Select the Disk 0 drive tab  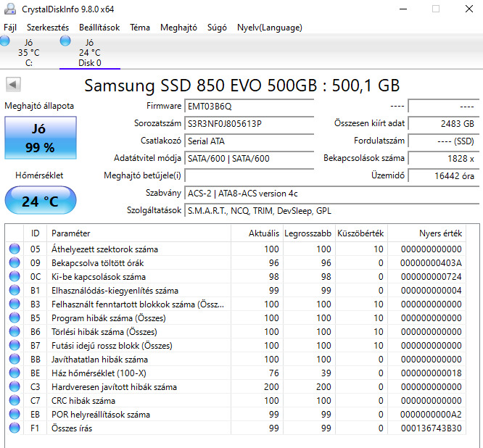(90, 52)
